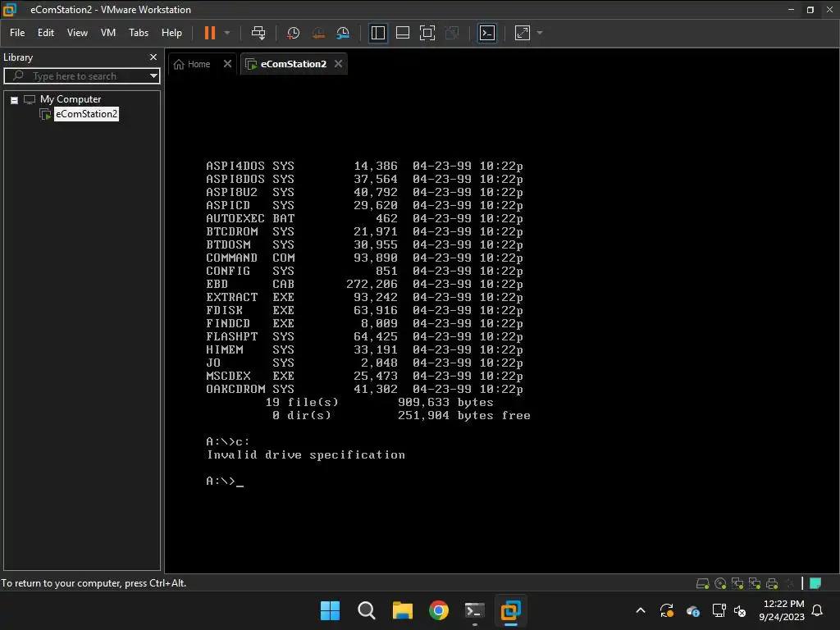Click the dimmed USB device status icon
840x630 pixels.
(789, 583)
